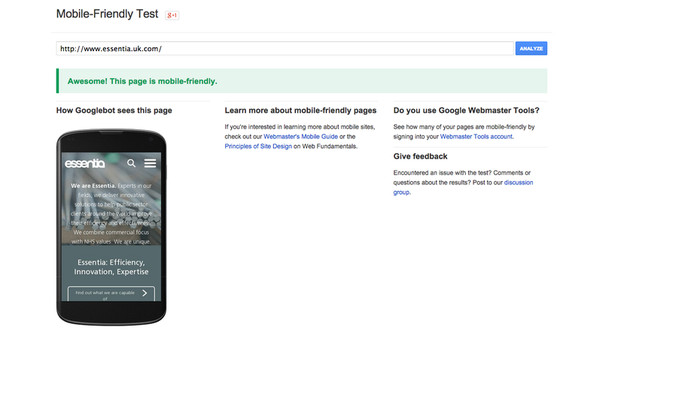The image size is (700, 394).
Task: Click the blue ANALYZE button
Action: tap(531, 49)
